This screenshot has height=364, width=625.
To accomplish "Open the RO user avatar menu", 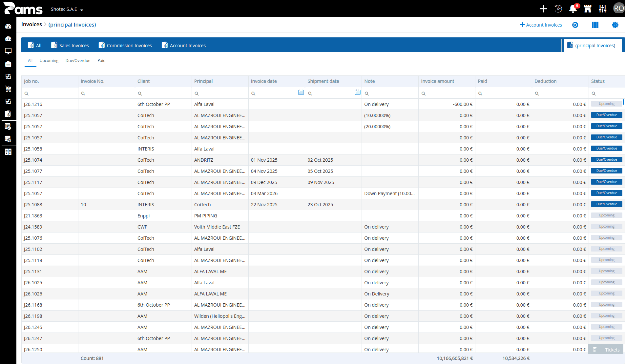I will tap(618, 9).
